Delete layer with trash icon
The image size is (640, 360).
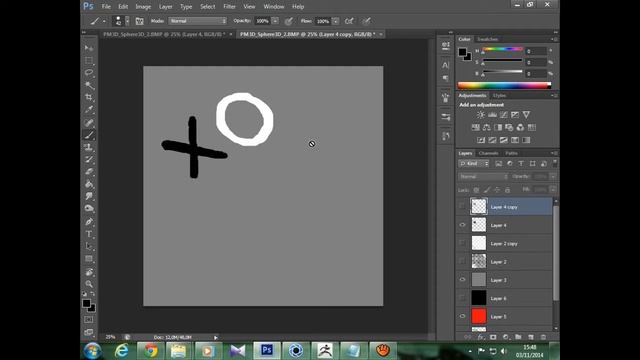point(543,337)
